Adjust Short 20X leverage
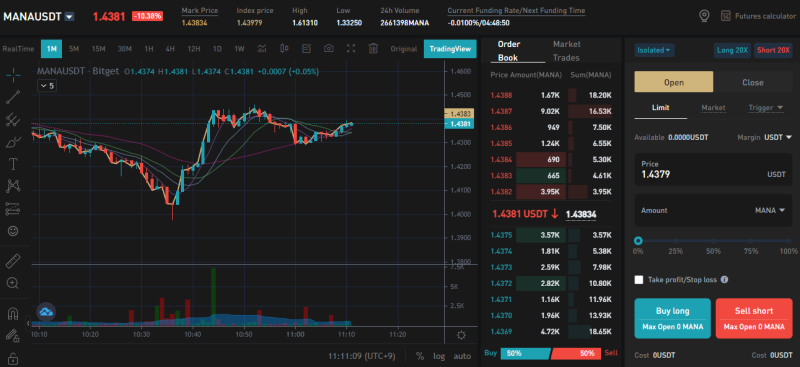The image size is (800, 367). click(773, 50)
